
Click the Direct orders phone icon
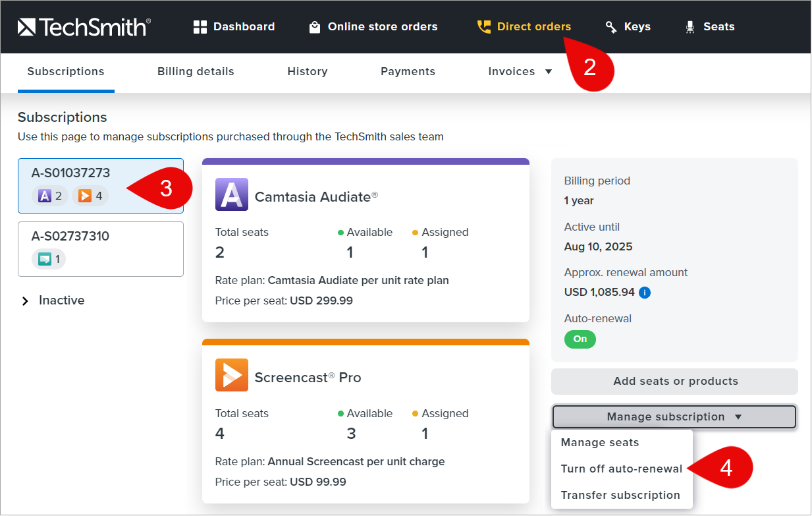(484, 27)
